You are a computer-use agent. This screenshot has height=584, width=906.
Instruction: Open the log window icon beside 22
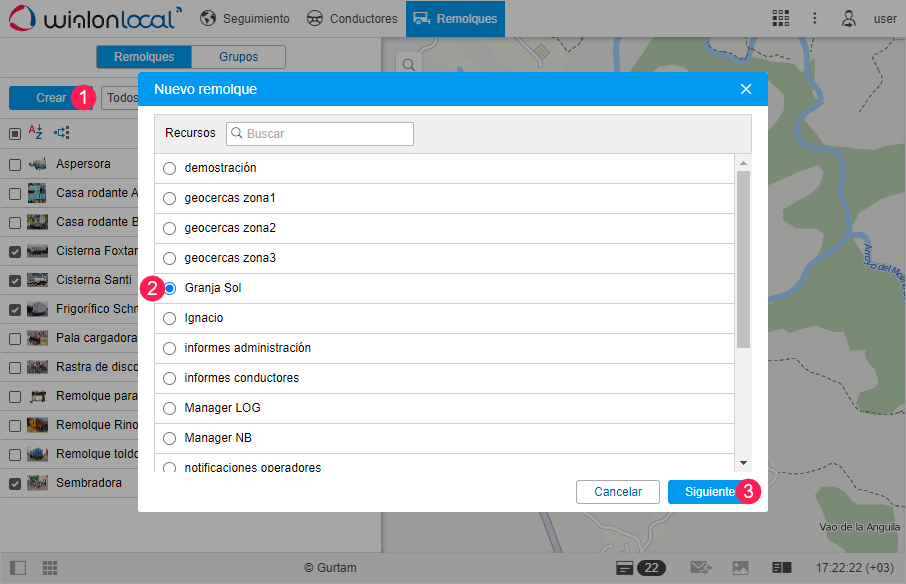625,568
